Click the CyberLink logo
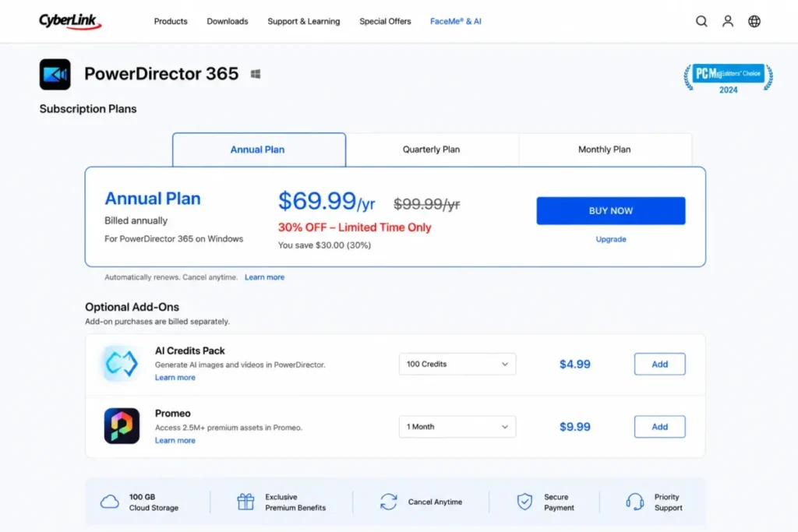 (x=70, y=21)
